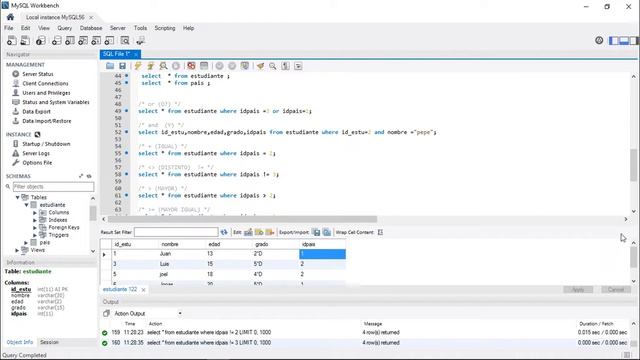
Task: Open Data Export
Action: click(x=36, y=111)
